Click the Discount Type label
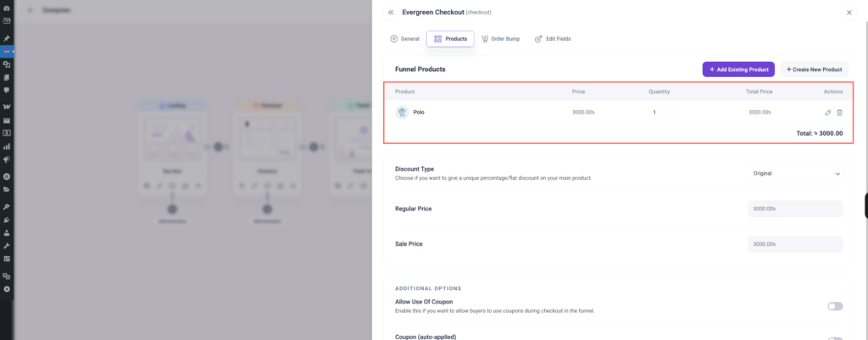868x340 pixels. [415, 169]
